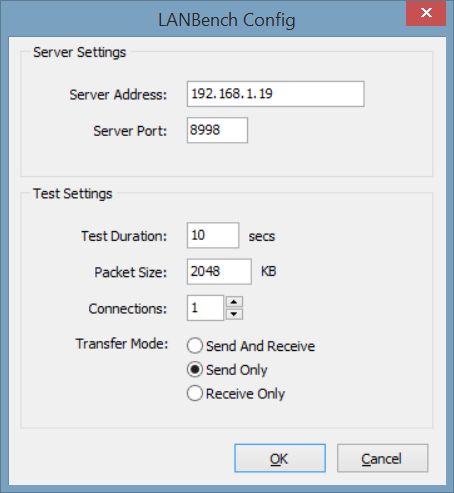Screen dimensions: 454x493
Task: Decrease Connections with down arrow
Action: point(234,314)
